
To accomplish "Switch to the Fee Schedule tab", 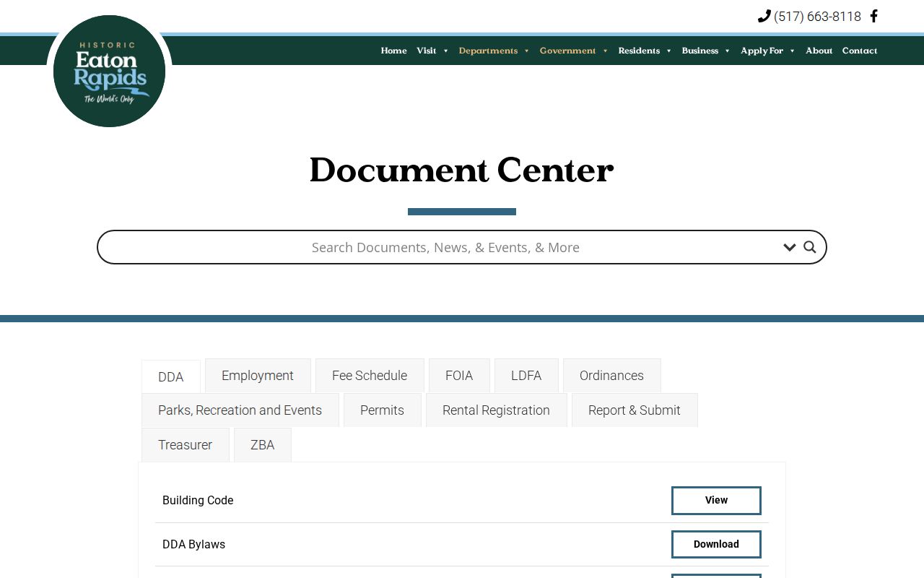I will 370,376.
